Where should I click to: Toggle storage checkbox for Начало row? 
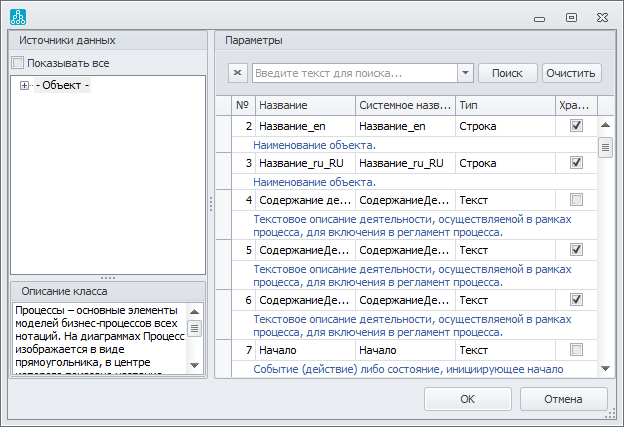[x=576, y=350]
